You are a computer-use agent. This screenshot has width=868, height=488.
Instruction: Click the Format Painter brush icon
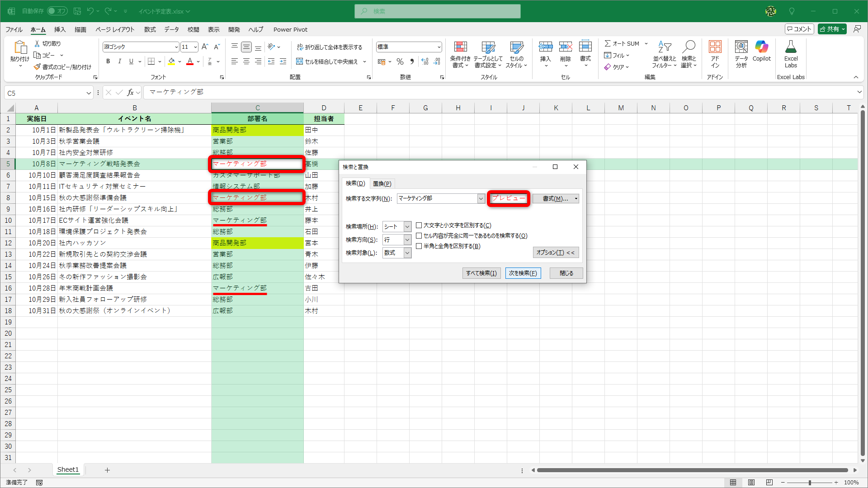38,67
